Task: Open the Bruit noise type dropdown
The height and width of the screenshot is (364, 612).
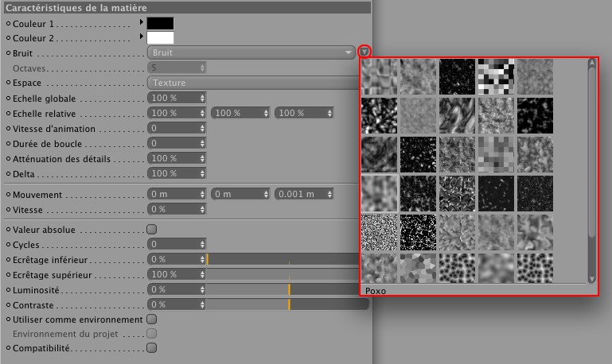Action: 251,52
